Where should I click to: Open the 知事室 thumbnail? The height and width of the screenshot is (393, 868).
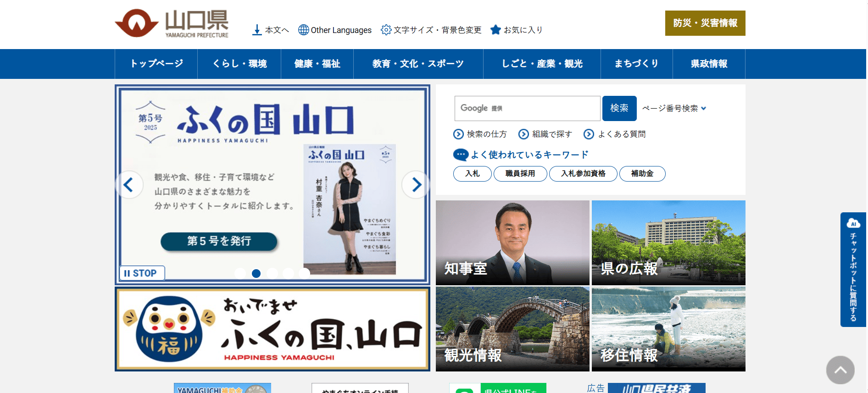512,243
